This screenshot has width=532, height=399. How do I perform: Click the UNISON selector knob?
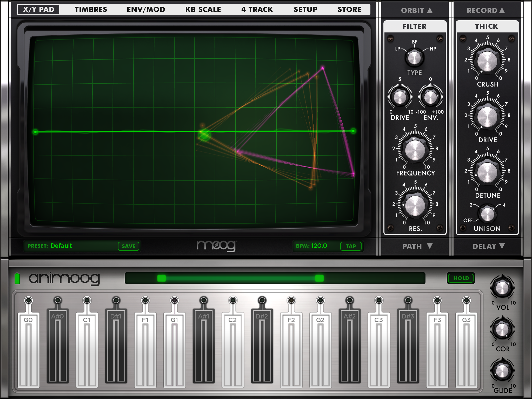coord(488,214)
